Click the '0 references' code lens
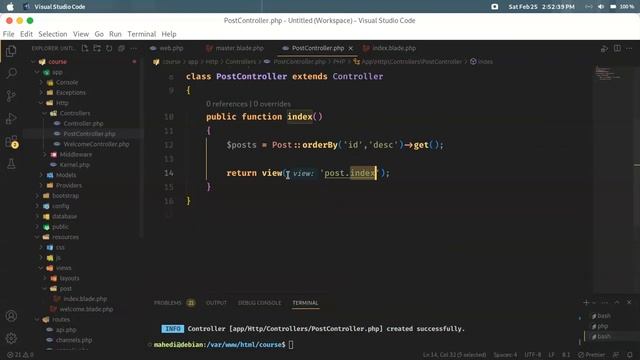Image resolution: width=640 pixels, height=360 pixels. point(227,104)
